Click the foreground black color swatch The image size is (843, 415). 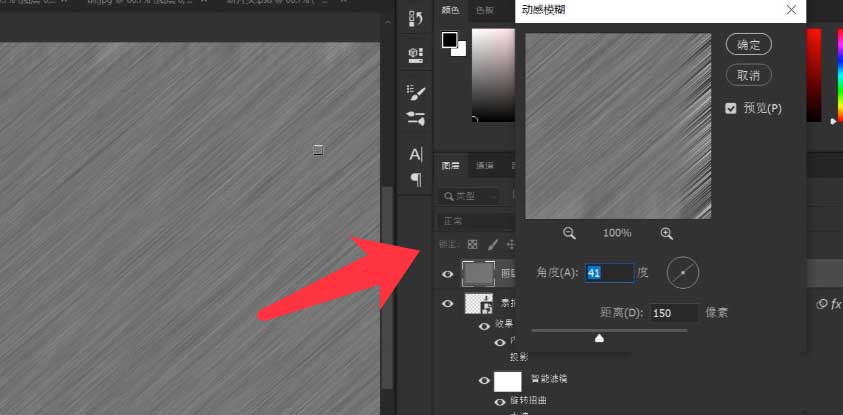click(x=450, y=40)
